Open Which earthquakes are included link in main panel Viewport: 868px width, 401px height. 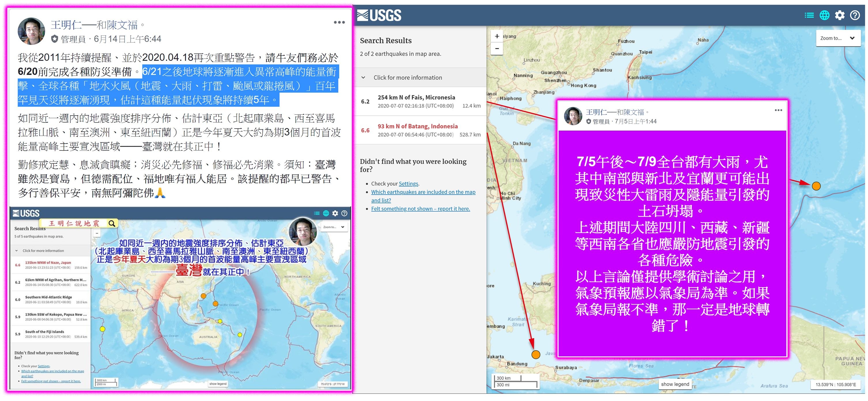(423, 196)
